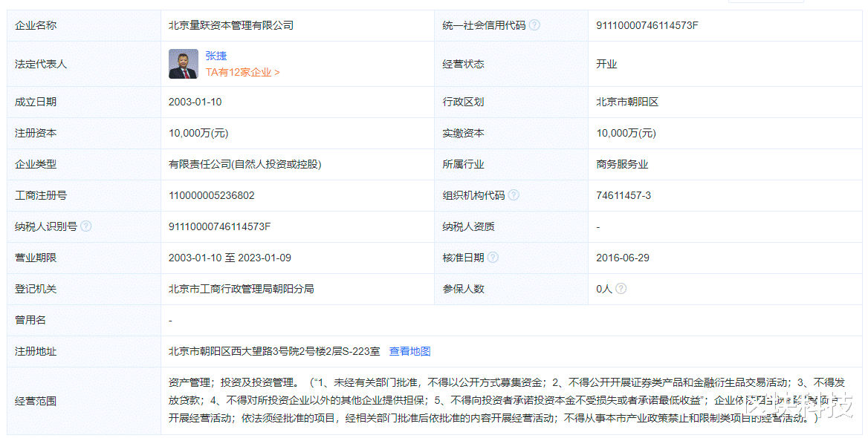Select business status value 开业

606,64
